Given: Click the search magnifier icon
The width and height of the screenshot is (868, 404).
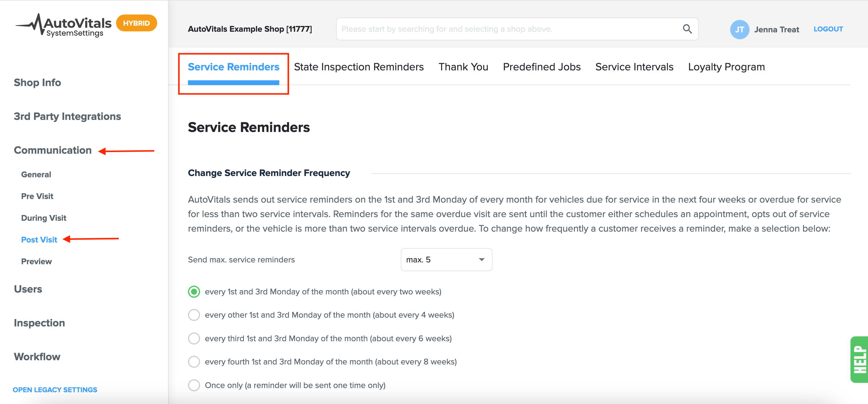Looking at the screenshot, I should point(687,29).
